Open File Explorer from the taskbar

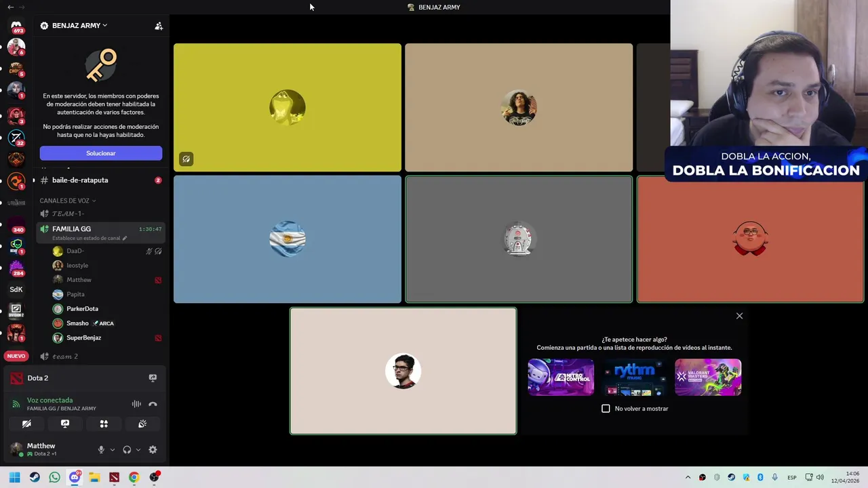tap(94, 477)
